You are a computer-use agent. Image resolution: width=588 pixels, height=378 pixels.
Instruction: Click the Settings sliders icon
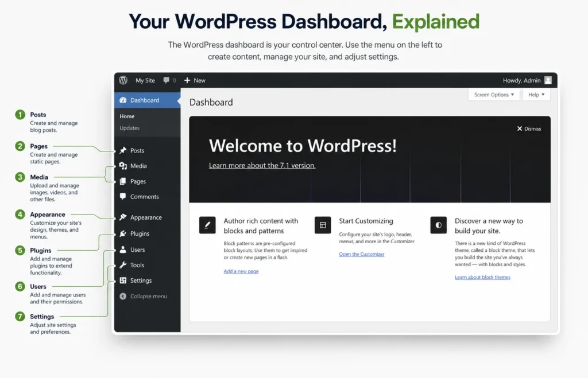click(123, 280)
